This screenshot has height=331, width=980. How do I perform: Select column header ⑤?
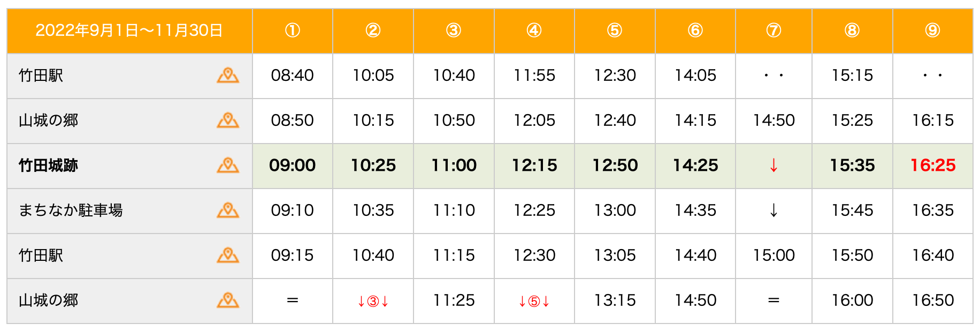[615, 31]
